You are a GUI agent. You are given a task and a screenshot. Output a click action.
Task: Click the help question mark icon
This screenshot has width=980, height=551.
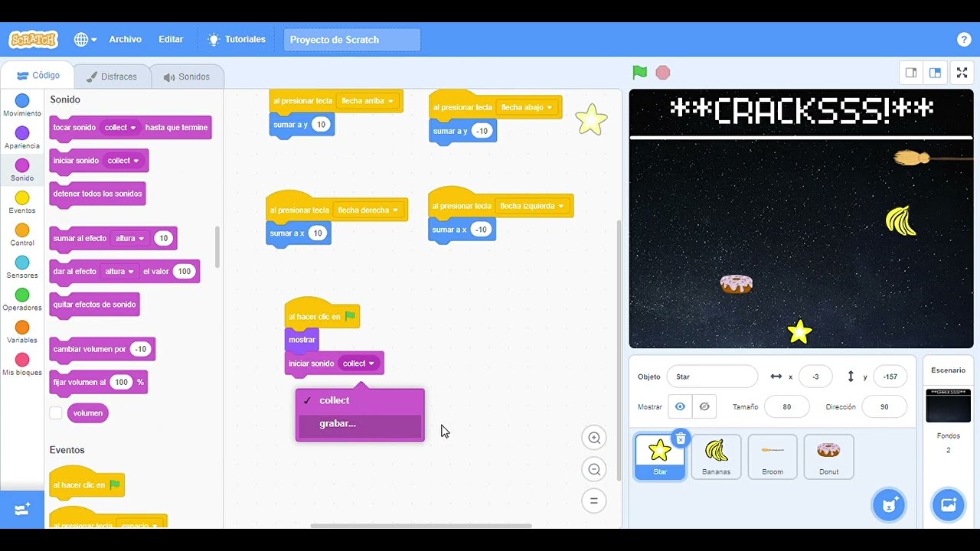pyautogui.click(x=964, y=40)
